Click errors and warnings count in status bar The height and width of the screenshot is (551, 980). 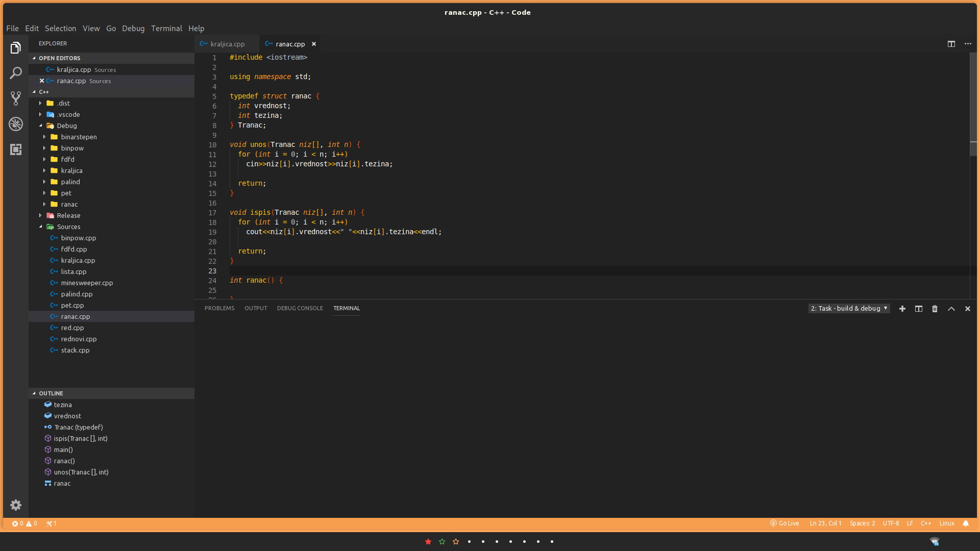click(24, 523)
